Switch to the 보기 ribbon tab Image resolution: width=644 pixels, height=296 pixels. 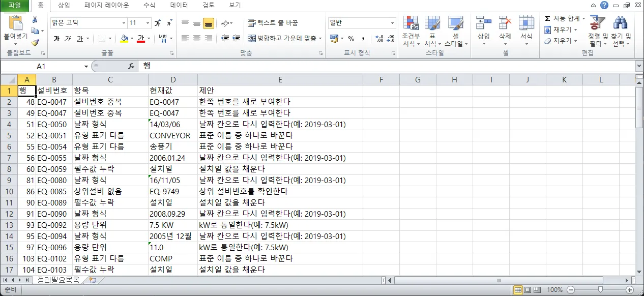click(235, 5)
